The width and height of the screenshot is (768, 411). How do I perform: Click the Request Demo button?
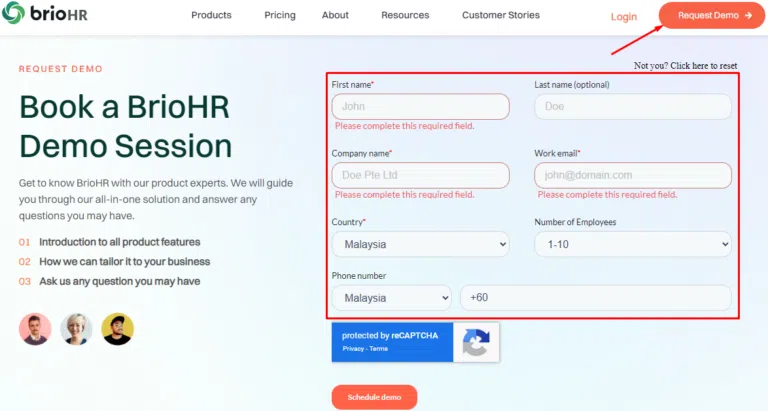point(712,15)
